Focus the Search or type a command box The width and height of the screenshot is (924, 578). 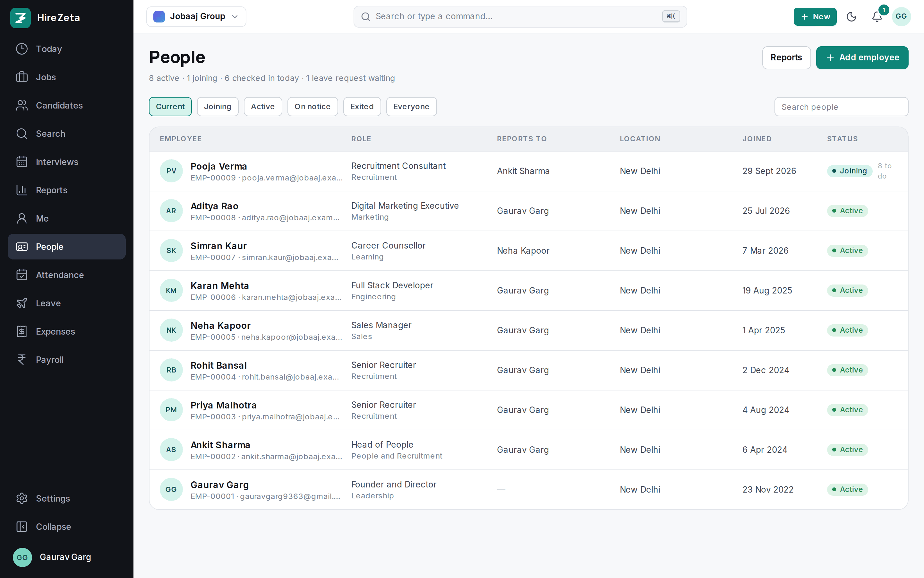click(x=520, y=16)
